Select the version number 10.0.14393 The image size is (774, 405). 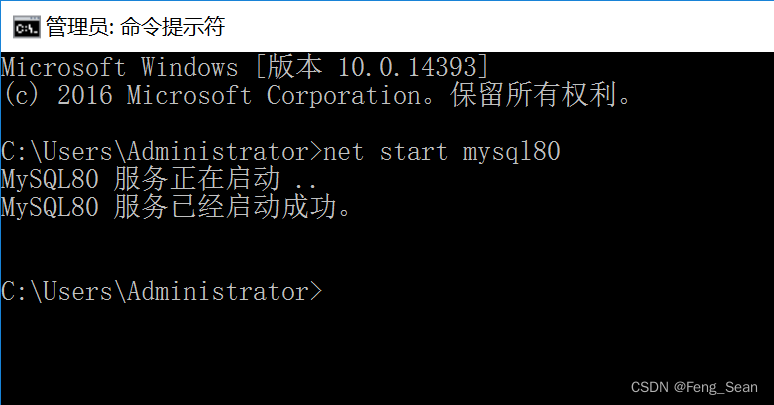click(407, 67)
